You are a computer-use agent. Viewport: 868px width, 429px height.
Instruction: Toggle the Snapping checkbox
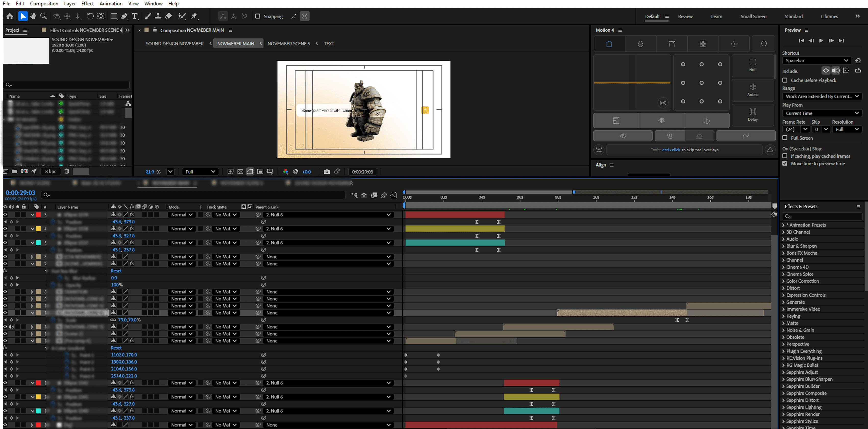pyautogui.click(x=258, y=16)
